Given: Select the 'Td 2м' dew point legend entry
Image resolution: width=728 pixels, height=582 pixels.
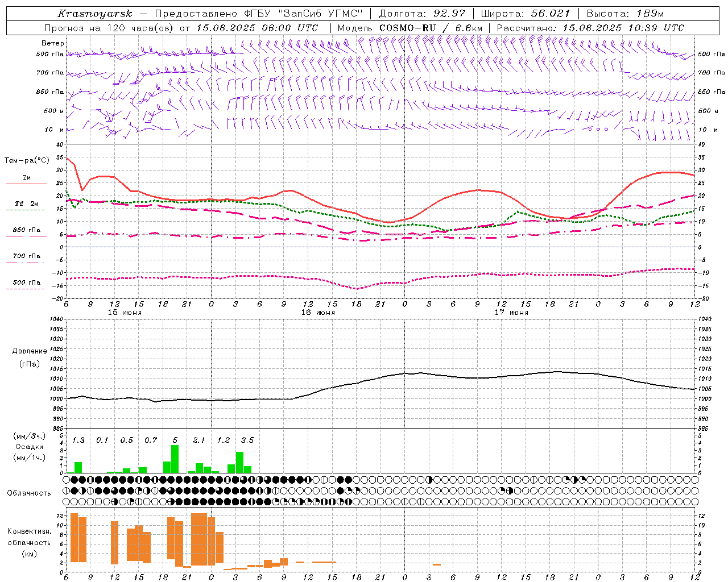Looking at the screenshot, I should click(x=26, y=203).
